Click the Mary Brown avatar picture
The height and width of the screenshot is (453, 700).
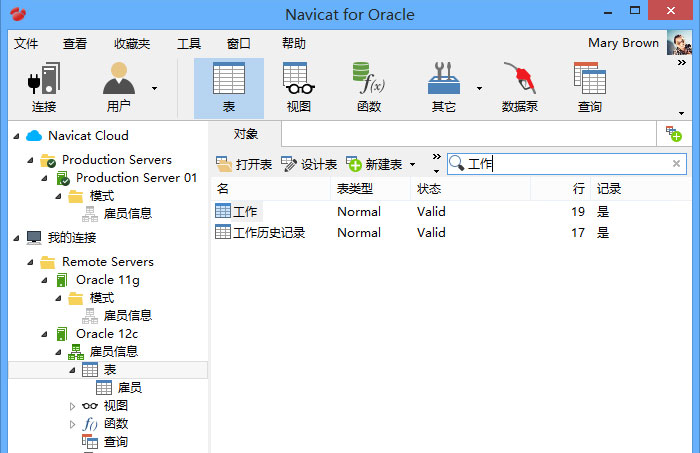coord(679,43)
